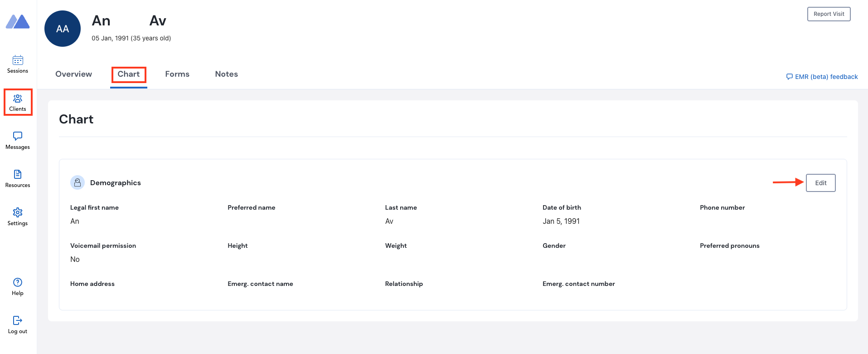Select the Chart tab
This screenshot has height=354, width=868.
point(129,74)
